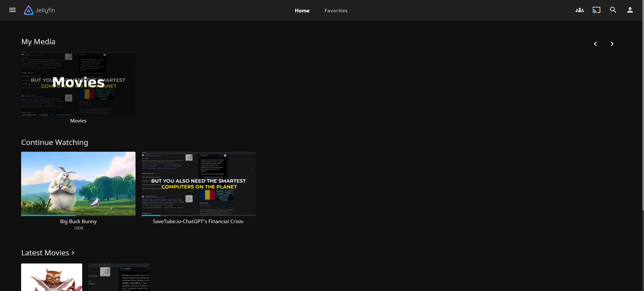Expand the Latest Movies section
Screen dimensions: 644x291
tap(48, 253)
